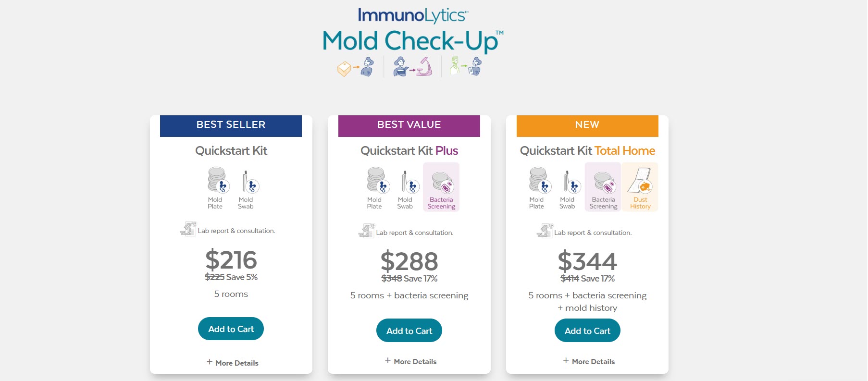This screenshot has height=381, width=868.
Task: Add the Quickstart Kit to cart
Action: pyautogui.click(x=231, y=329)
